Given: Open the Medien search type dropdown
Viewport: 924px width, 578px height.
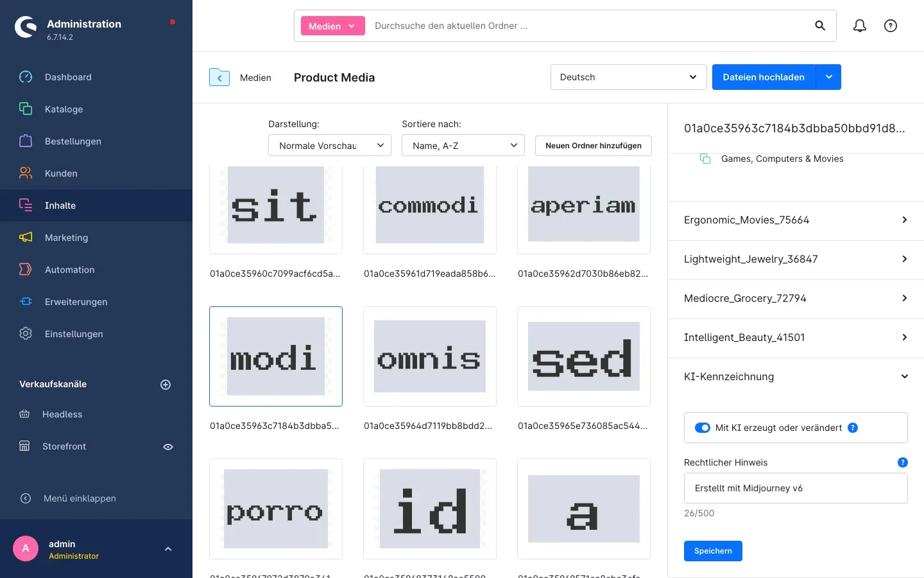Looking at the screenshot, I should point(332,26).
